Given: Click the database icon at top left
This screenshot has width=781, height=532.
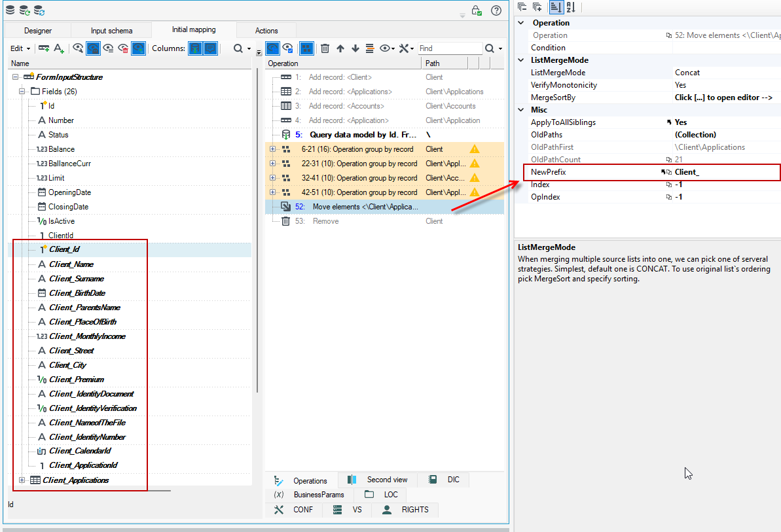Looking at the screenshot, I should tap(10, 9).
